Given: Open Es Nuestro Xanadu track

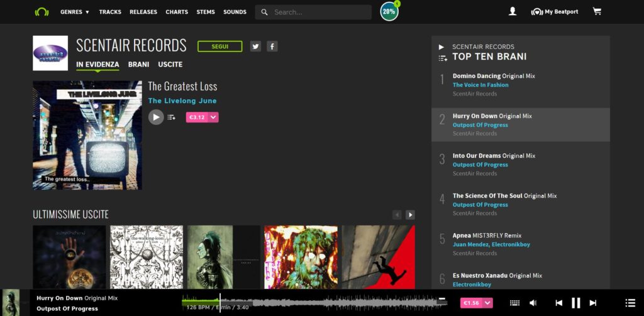Looking at the screenshot, I should 497,276.
